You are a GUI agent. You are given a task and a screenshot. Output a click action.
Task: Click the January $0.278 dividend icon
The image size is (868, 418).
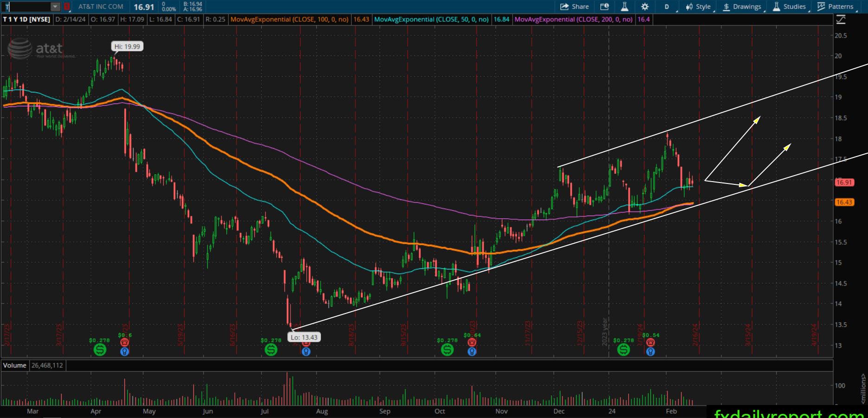[624, 350]
